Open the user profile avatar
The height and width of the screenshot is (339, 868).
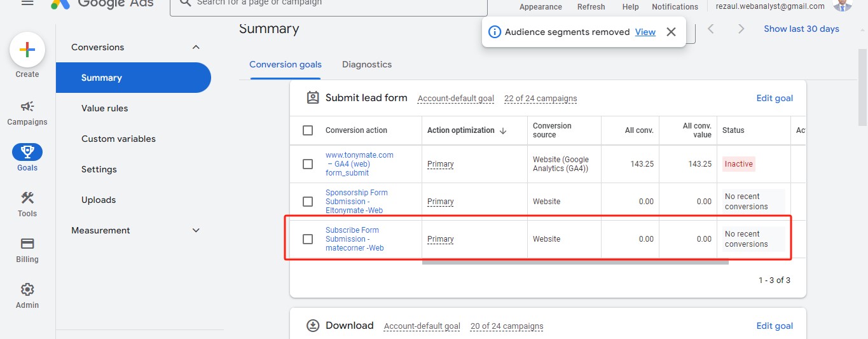click(843, 4)
